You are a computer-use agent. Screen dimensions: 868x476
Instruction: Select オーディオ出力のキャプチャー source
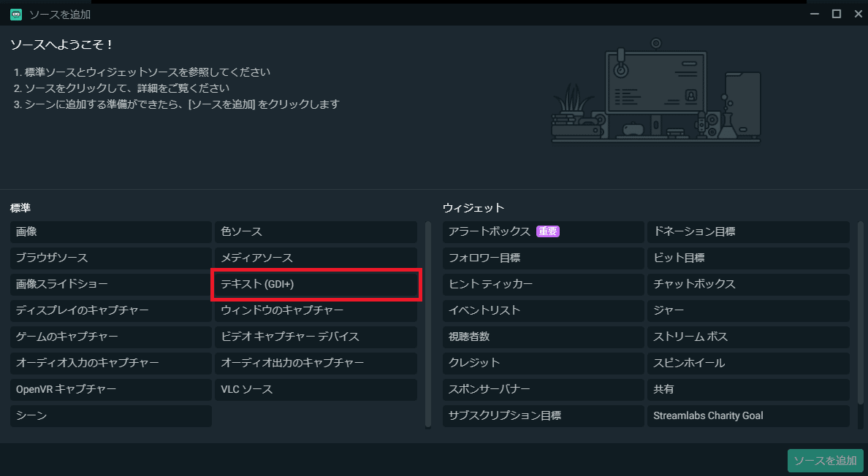[x=316, y=364]
